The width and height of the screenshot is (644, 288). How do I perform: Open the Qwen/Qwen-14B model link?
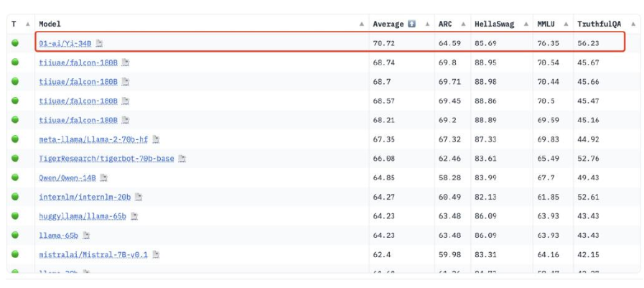67,177
